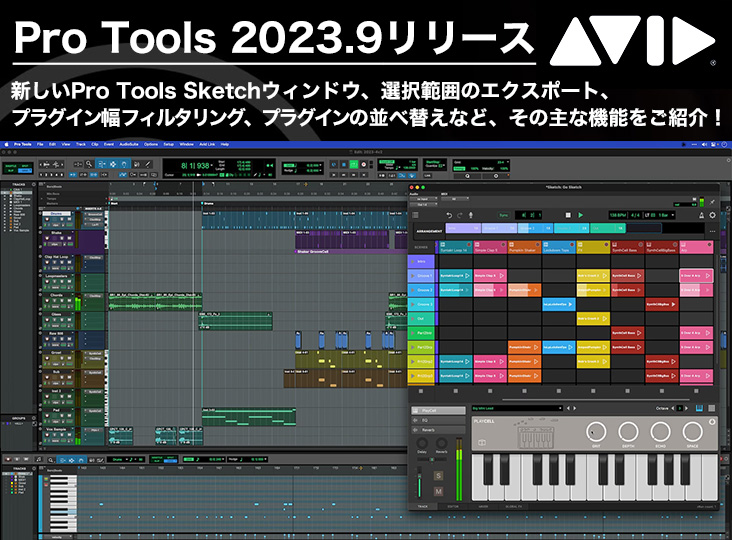Open the Avid Link menu
Screen dimensions: 732x540
[207, 144]
